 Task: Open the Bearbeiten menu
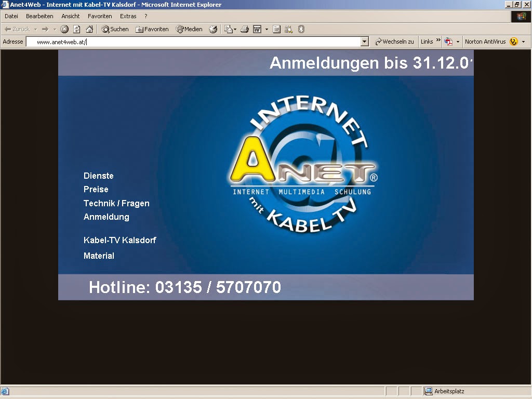tap(39, 16)
